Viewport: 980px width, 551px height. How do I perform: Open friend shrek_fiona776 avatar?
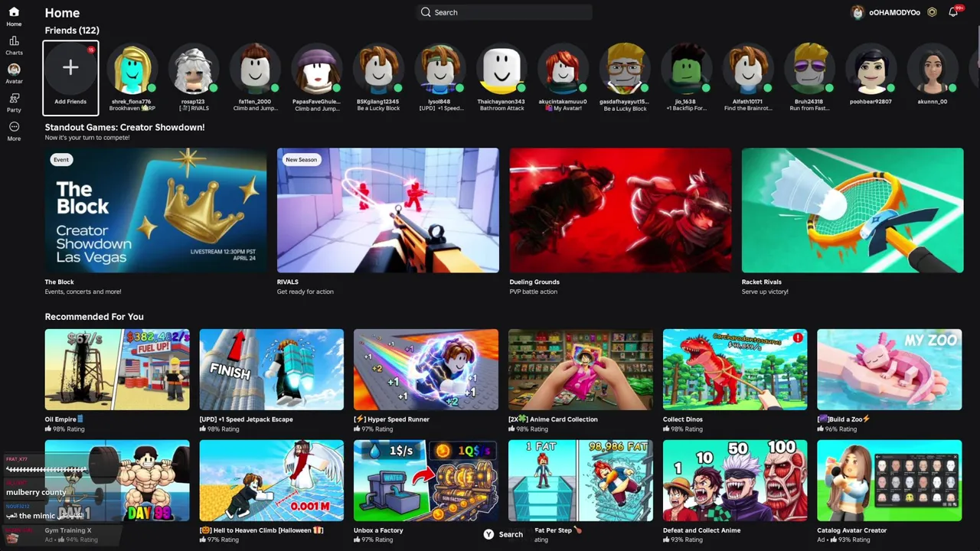132,68
